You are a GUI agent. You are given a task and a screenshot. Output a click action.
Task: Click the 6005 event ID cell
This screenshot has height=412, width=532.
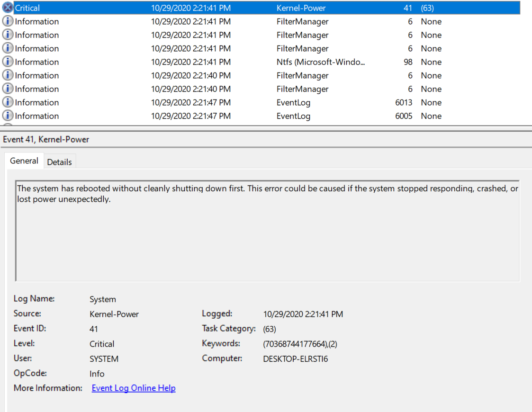pos(403,116)
